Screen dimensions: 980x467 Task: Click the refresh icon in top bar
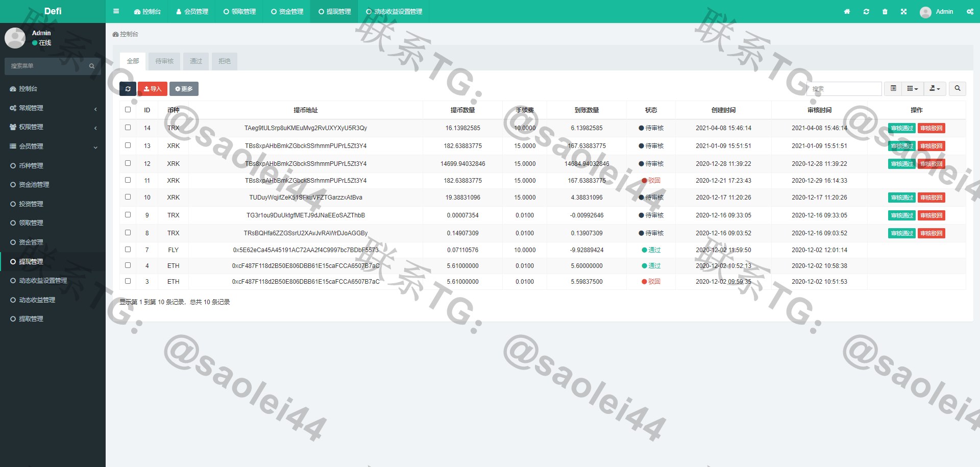point(866,11)
